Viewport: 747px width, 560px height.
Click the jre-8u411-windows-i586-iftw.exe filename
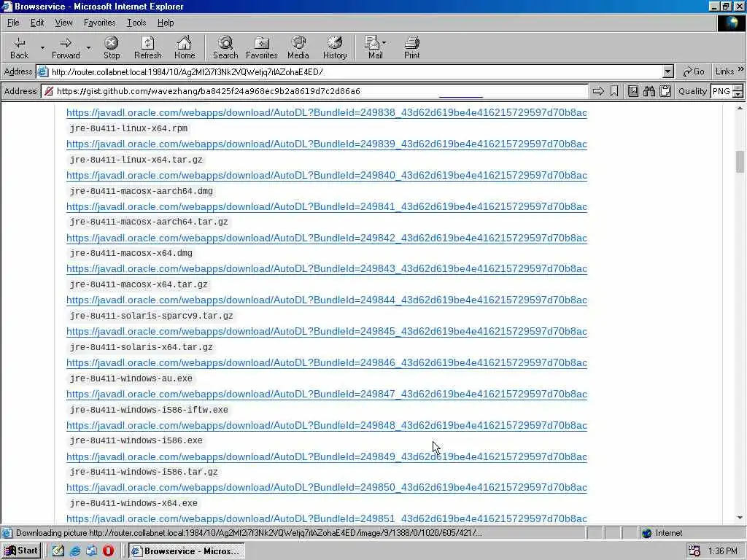[149, 410]
